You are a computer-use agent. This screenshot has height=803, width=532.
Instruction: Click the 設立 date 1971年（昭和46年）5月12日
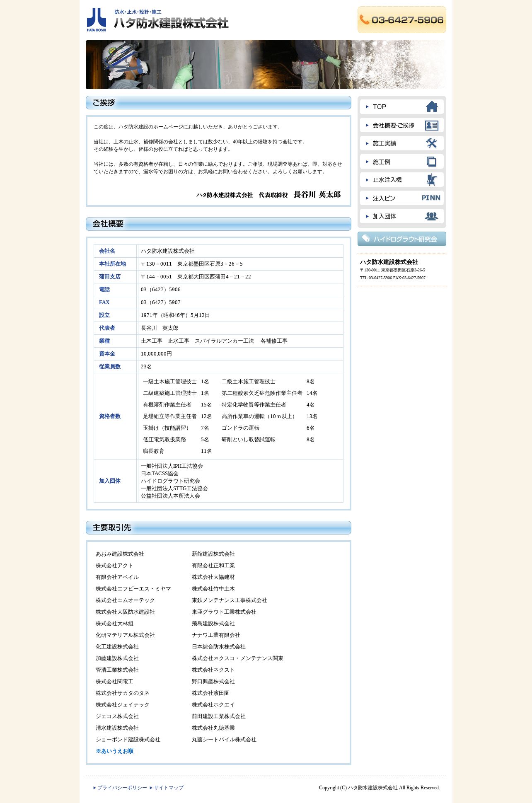(175, 315)
